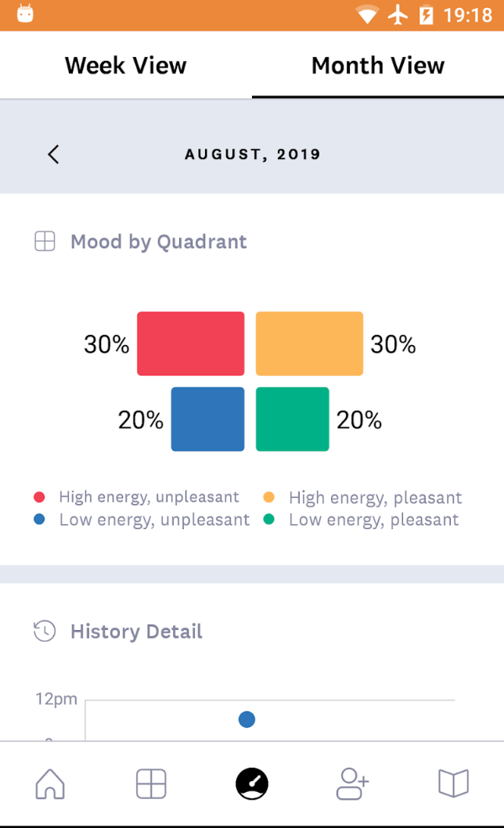Screen dimensions: 504x828
Task: Click the blue data point in History chart
Action: (x=247, y=719)
